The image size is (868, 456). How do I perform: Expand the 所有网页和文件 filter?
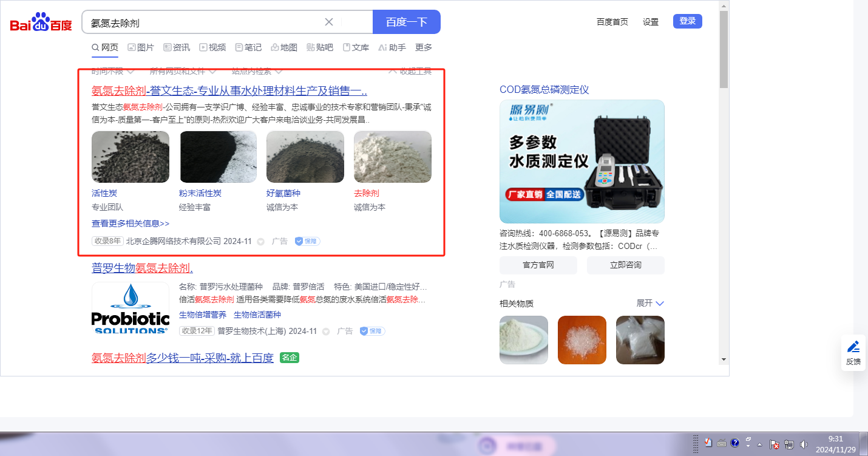(183, 71)
